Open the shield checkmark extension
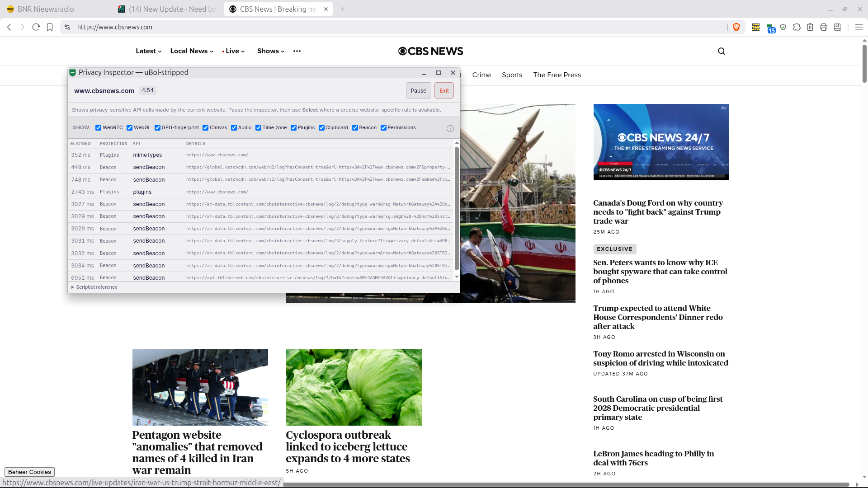Screen dimensions: 868x488 [x=783, y=27]
